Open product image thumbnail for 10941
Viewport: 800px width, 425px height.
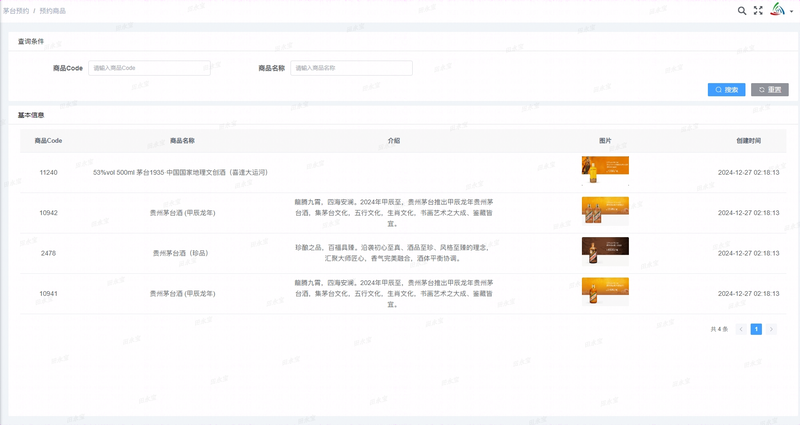(x=605, y=292)
